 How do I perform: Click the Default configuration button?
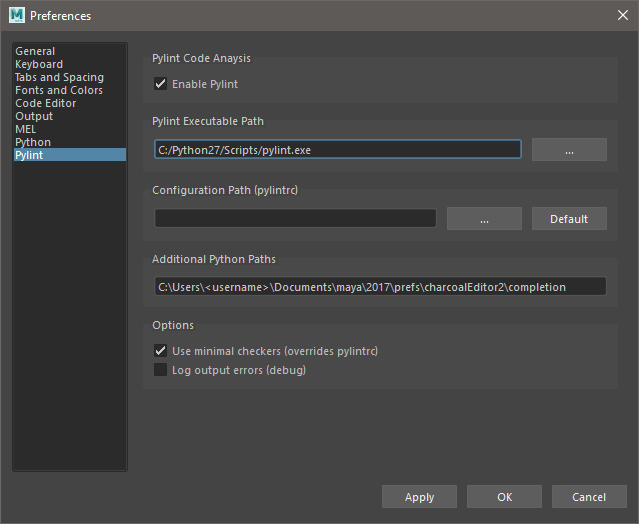pos(569,219)
